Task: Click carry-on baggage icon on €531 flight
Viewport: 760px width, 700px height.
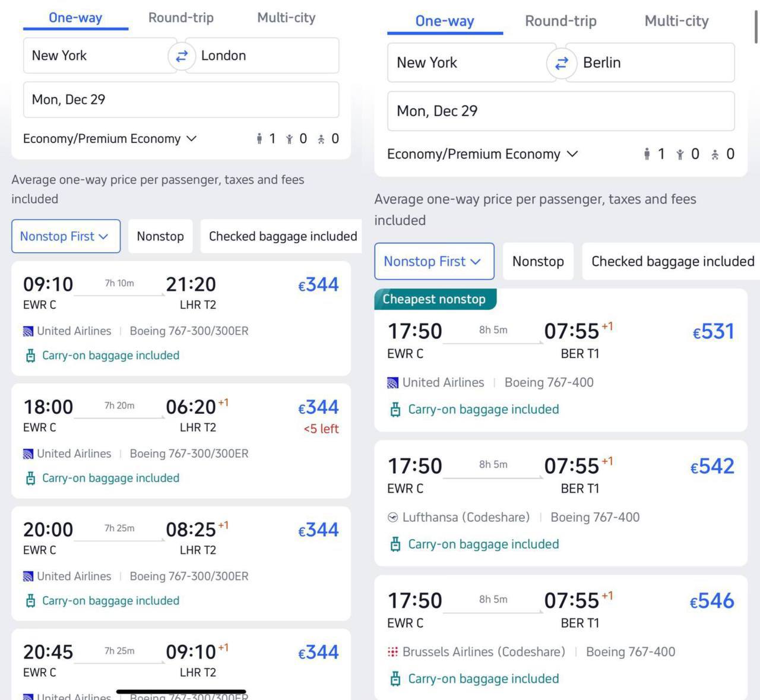Action: pos(395,410)
